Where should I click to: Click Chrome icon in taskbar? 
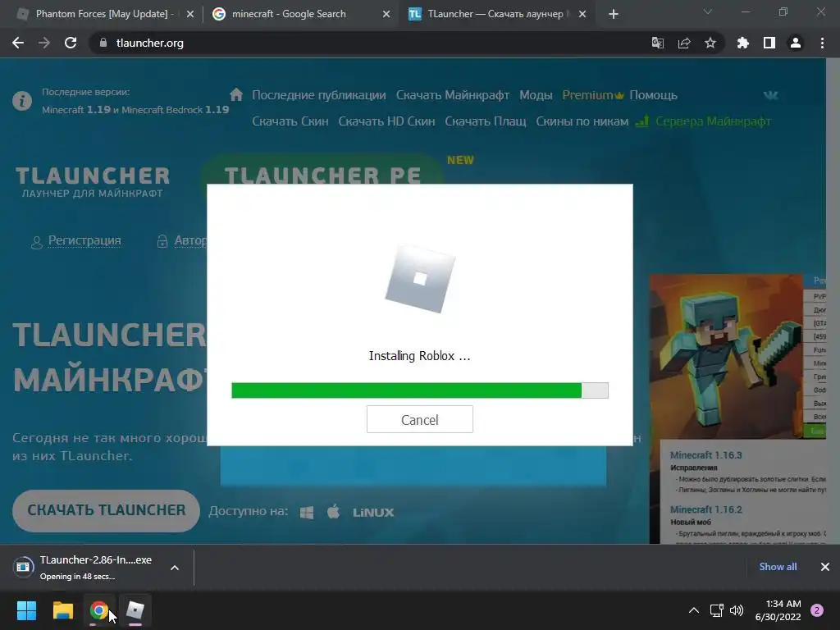99,609
